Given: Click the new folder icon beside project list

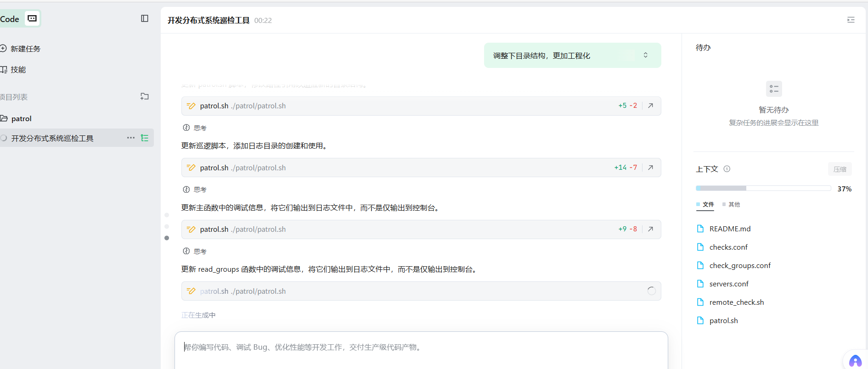Looking at the screenshot, I should pos(145,96).
